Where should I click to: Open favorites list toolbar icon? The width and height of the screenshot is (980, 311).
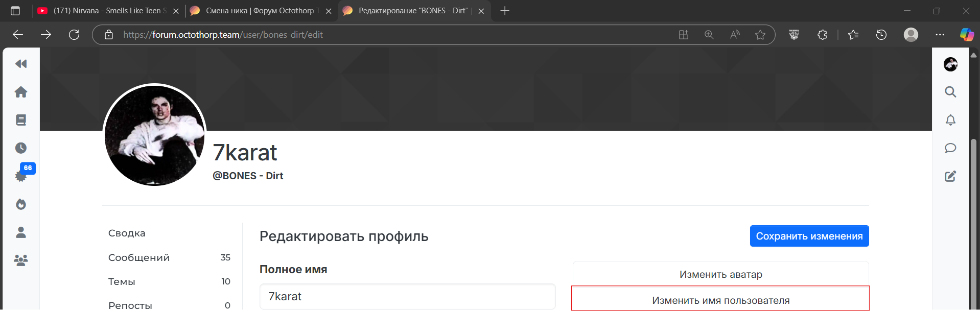(x=853, y=35)
